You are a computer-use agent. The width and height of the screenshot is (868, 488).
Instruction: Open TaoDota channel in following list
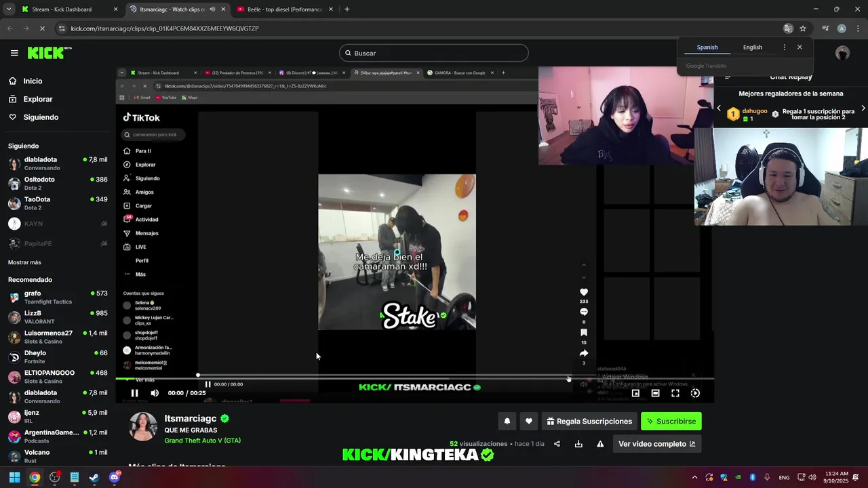click(58, 203)
